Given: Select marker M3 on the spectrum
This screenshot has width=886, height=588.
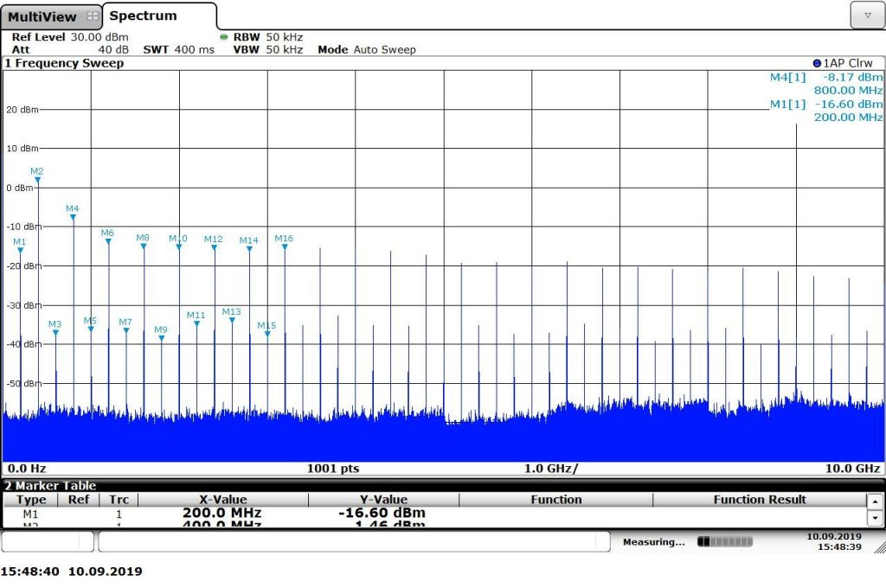Looking at the screenshot, I should tap(55, 333).
